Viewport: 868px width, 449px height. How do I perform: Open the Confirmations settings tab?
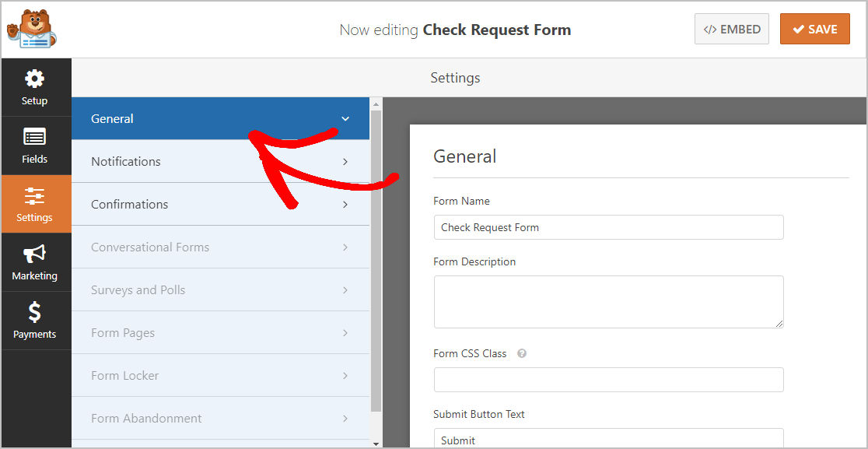220,205
